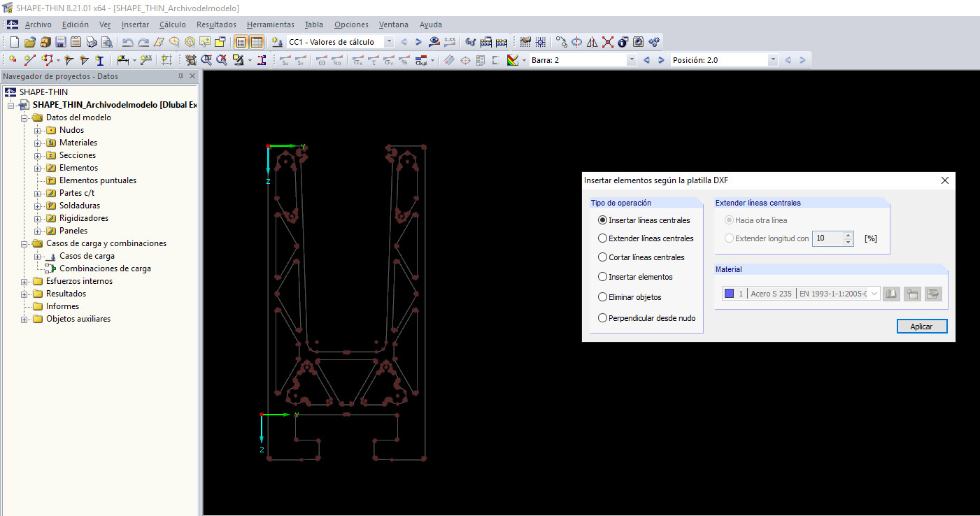Select Extender líneas centrales operation
Image resolution: width=980 pixels, height=516 pixels.
tap(646, 238)
